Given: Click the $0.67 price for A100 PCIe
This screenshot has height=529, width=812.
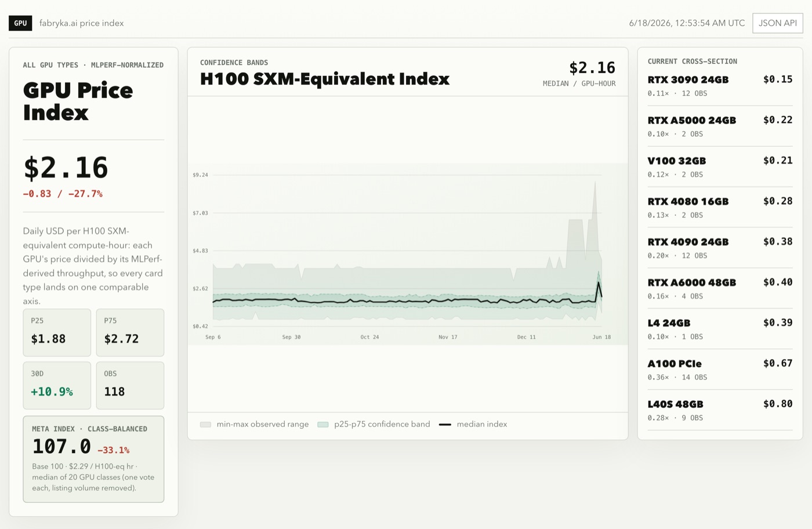Looking at the screenshot, I should click(778, 364).
